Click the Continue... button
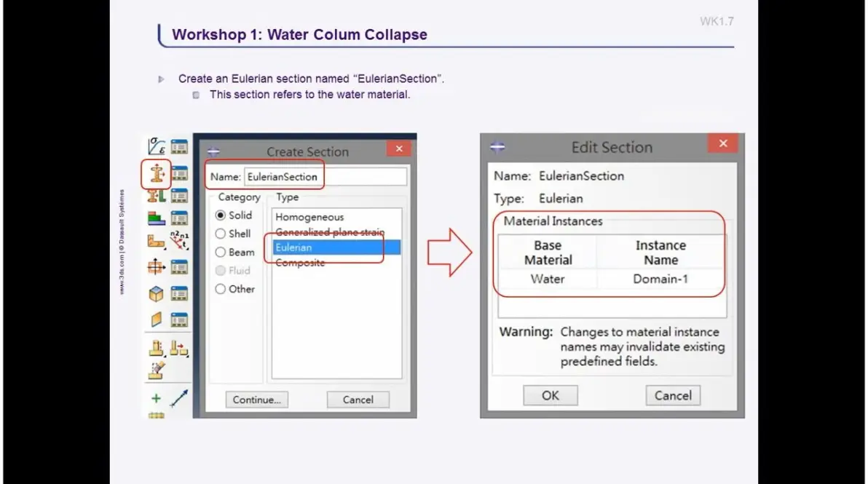 (256, 400)
